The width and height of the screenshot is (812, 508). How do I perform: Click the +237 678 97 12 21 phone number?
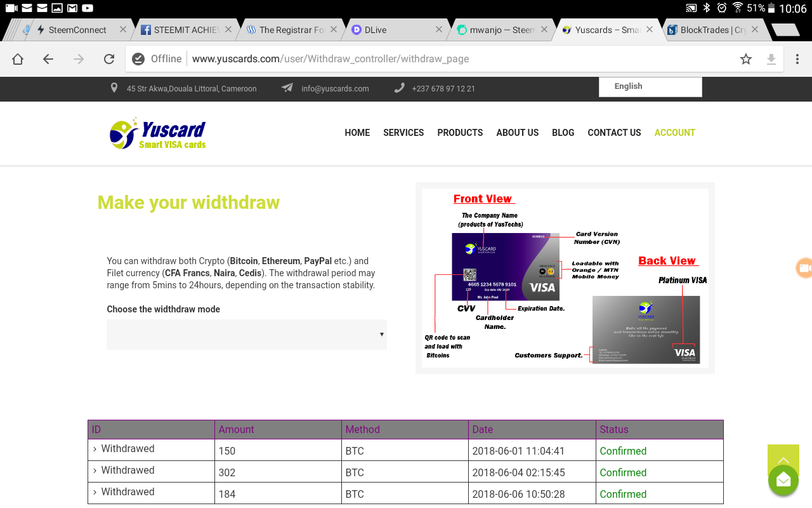443,89
